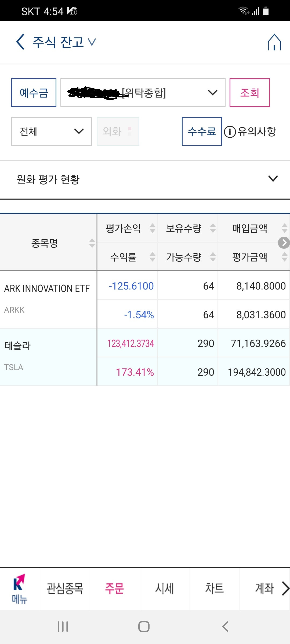Go back using the header back arrow

(x=20, y=42)
